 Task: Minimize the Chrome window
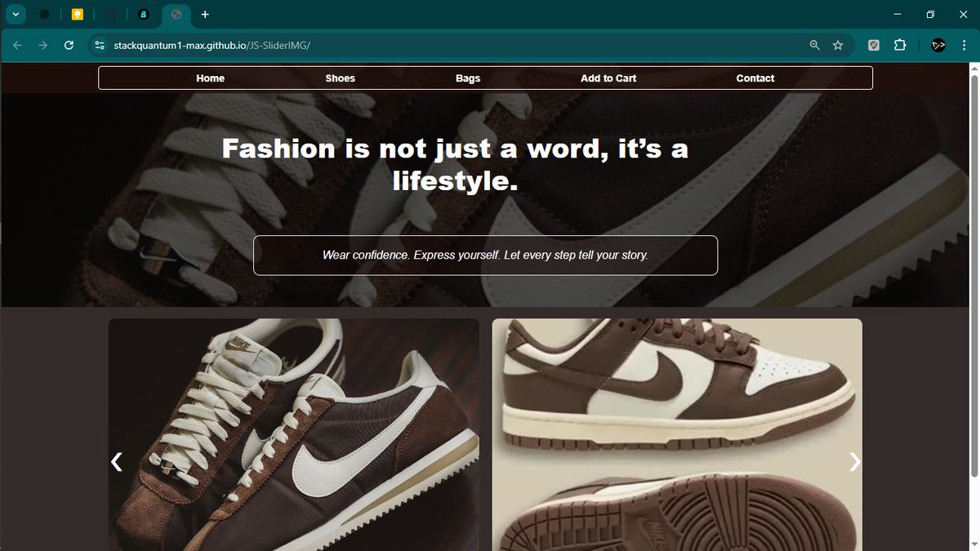coord(898,14)
